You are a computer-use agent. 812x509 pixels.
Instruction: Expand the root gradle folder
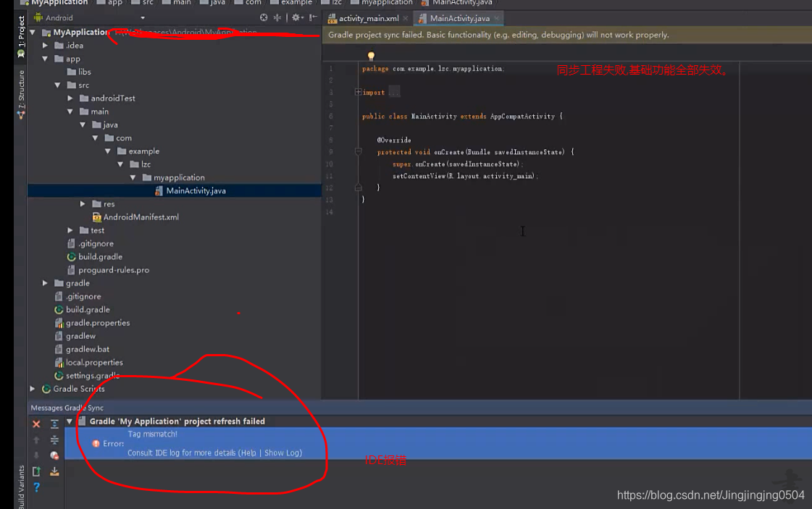click(x=45, y=283)
